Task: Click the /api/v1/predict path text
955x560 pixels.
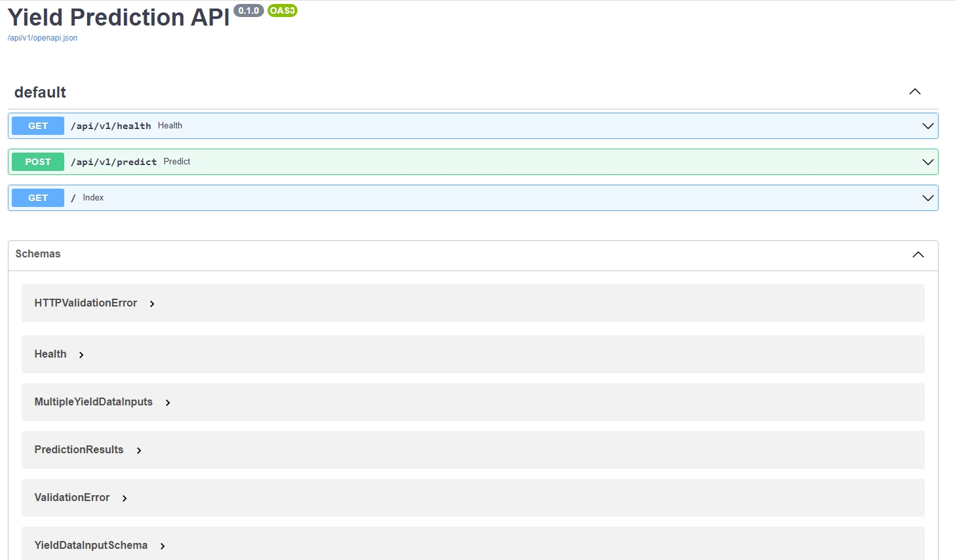Action: [x=113, y=162]
